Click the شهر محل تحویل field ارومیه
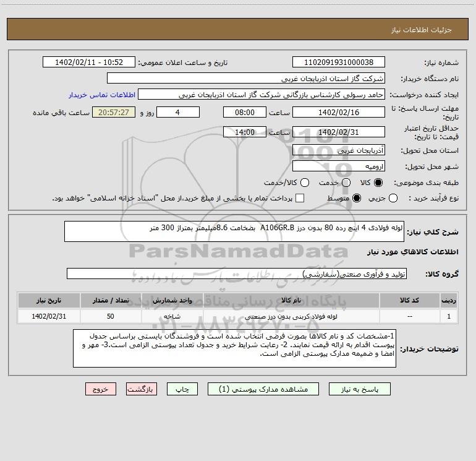 tap(339, 166)
